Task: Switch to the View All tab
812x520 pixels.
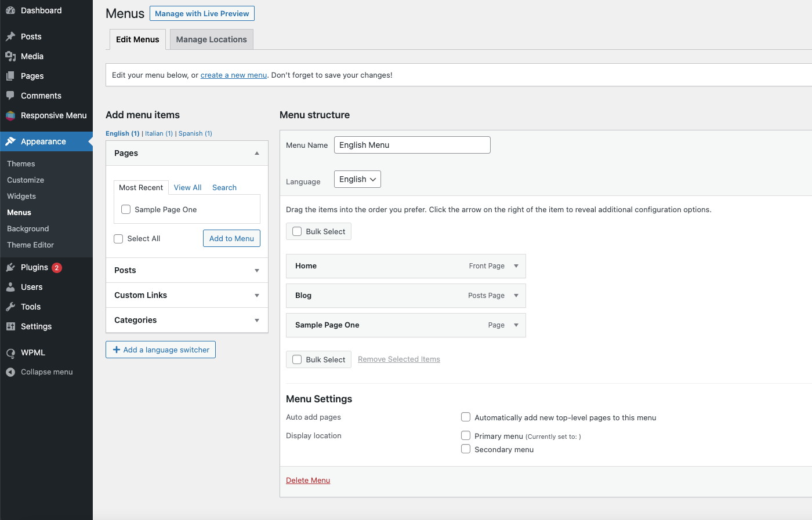Action: pos(188,187)
